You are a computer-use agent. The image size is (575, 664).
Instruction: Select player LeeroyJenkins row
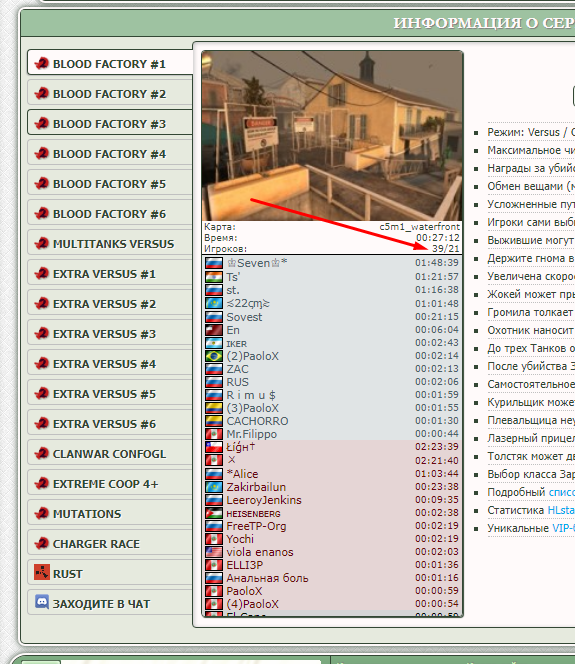coord(332,500)
